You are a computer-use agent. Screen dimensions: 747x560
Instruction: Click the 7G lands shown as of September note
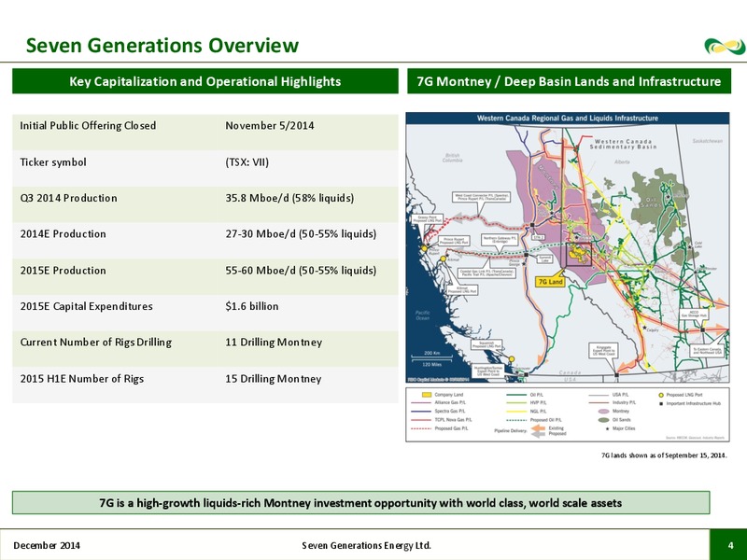(x=664, y=455)
